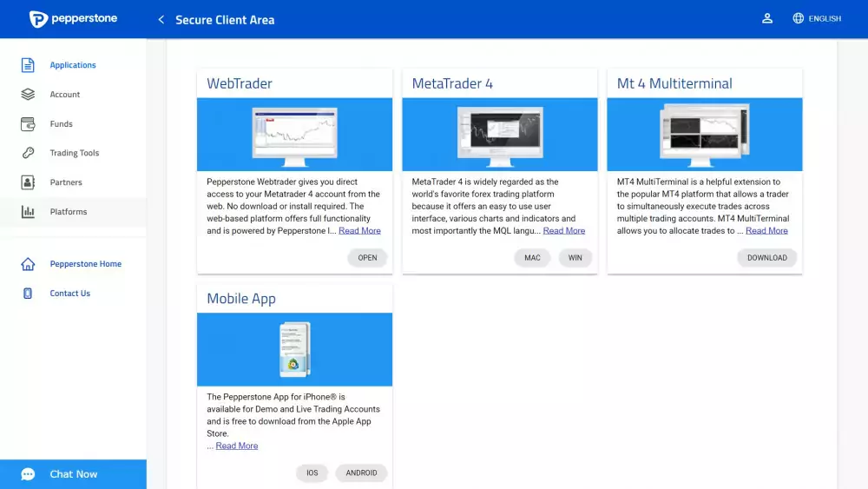The height and width of the screenshot is (489, 868).
Task: Open the Applications sidebar menu
Action: (73, 65)
